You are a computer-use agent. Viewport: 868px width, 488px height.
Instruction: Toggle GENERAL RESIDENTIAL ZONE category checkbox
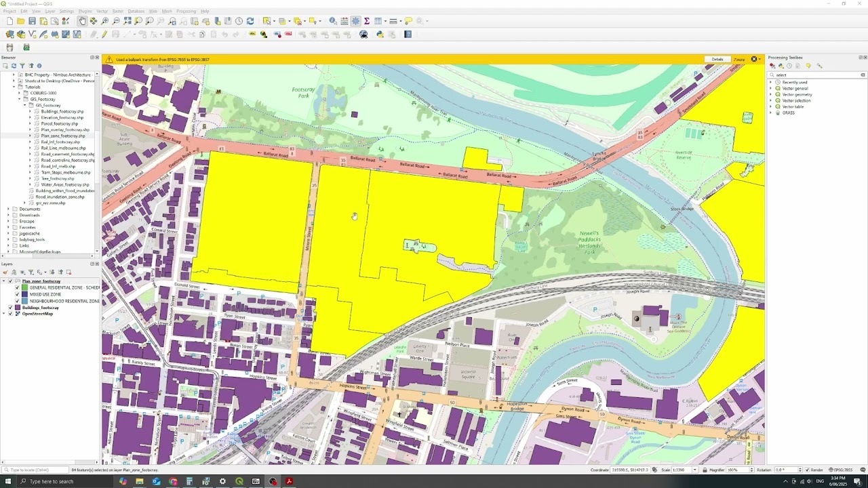pos(17,287)
